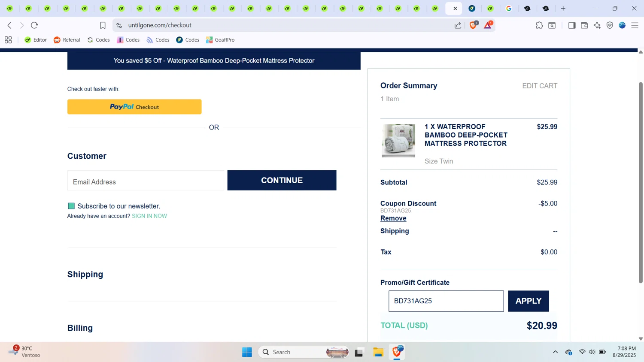The height and width of the screenshot is (362, 644).
Task: Open Brave Shields panel
Action: (x=474, y=25)
